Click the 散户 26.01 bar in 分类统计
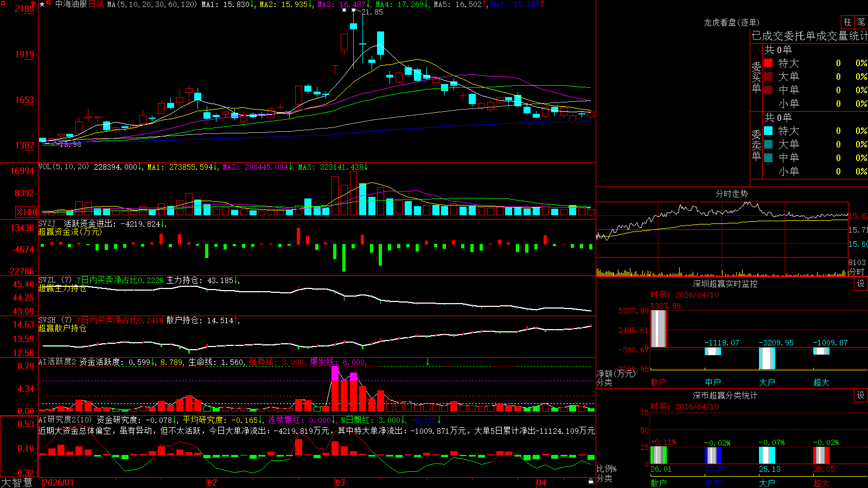 pos(659,455)
